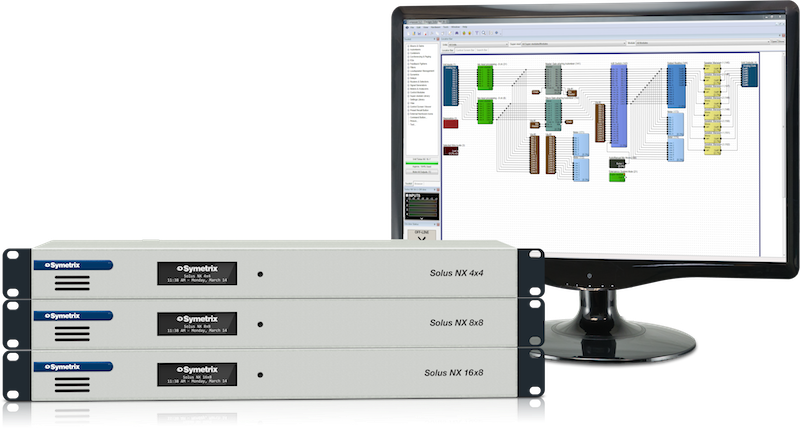Expand External Hardware Icons tree node

[x=408, y=114]
